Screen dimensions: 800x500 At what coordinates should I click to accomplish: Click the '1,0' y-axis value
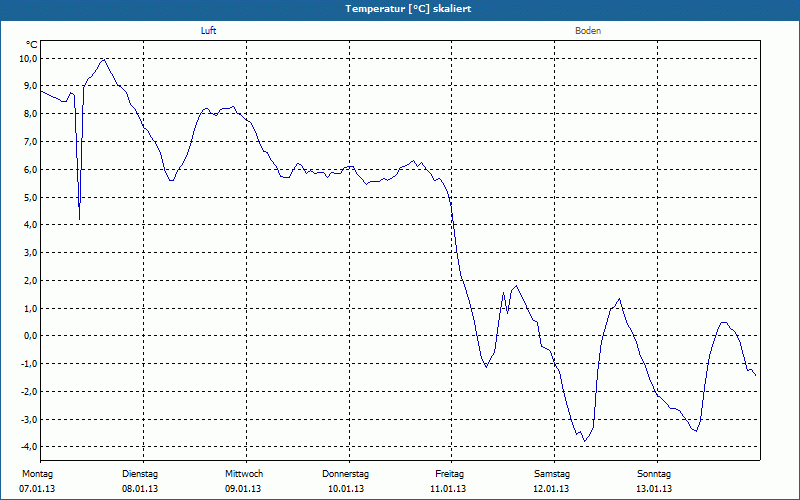31,308
